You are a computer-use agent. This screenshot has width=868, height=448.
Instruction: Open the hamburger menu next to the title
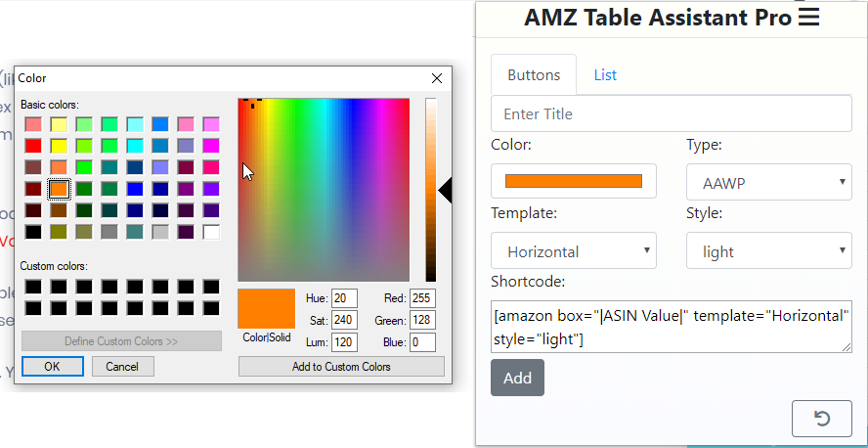click(x=808, y=18)
